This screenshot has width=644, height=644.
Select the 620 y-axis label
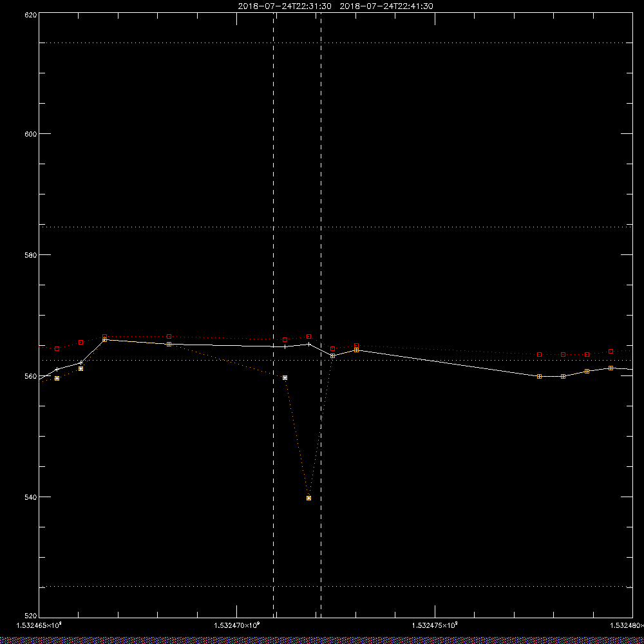pyautogui.click(x=31, y=15)
